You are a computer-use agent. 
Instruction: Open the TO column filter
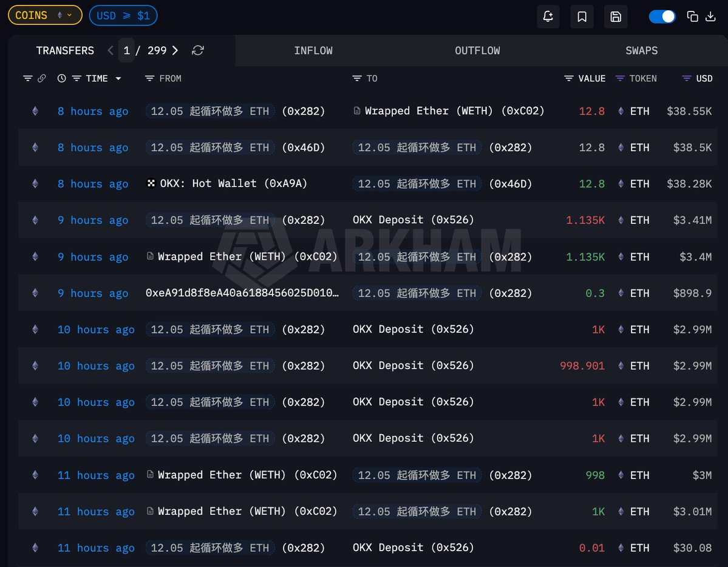pyautogui.click(x=356, y=78)
